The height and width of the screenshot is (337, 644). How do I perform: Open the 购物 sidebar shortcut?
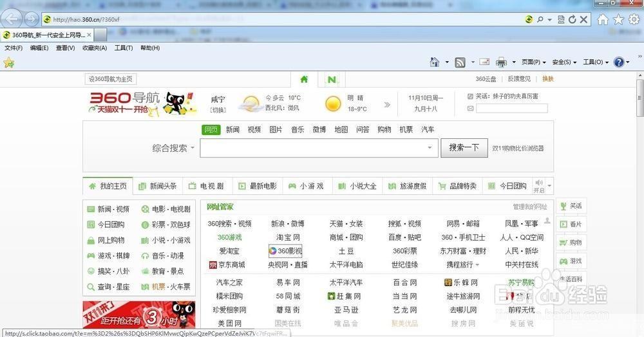pos(571,242)
